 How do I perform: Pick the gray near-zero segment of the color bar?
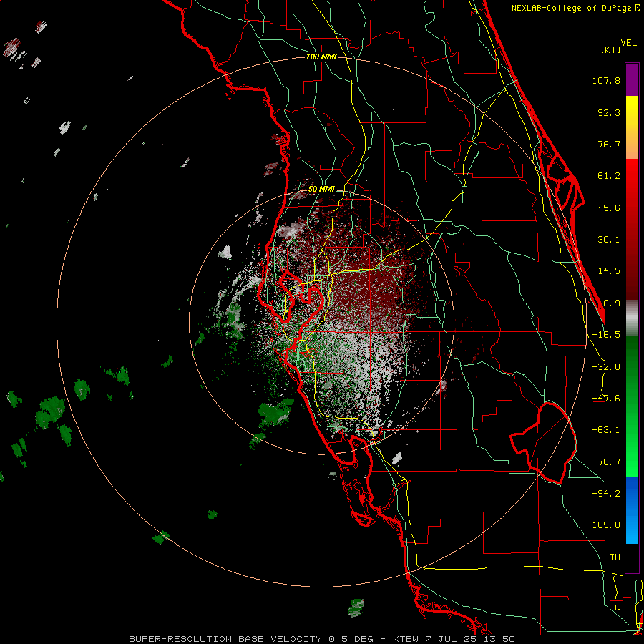point(632,318)
